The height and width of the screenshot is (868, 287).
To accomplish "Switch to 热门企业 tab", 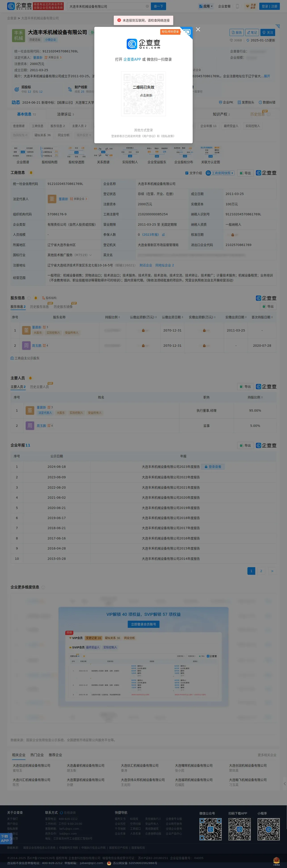I will 37,755.
